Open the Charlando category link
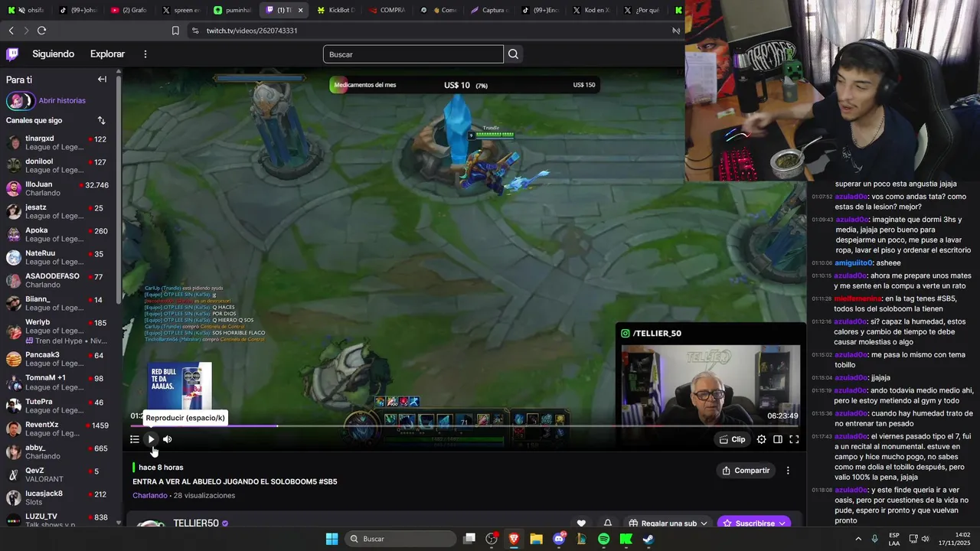This screenshot has height=551, width=980. pyautogui.click(x=150, y=495)
